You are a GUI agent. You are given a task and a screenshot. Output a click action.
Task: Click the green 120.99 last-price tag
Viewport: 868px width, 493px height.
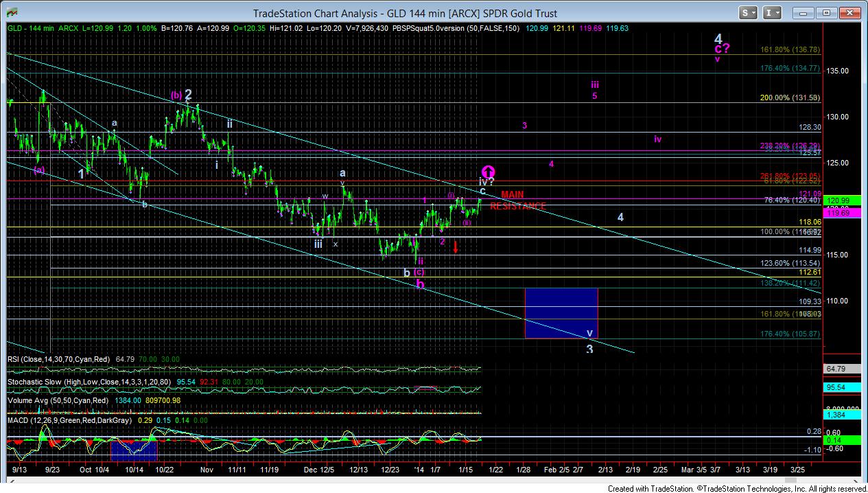coord(841,200)
